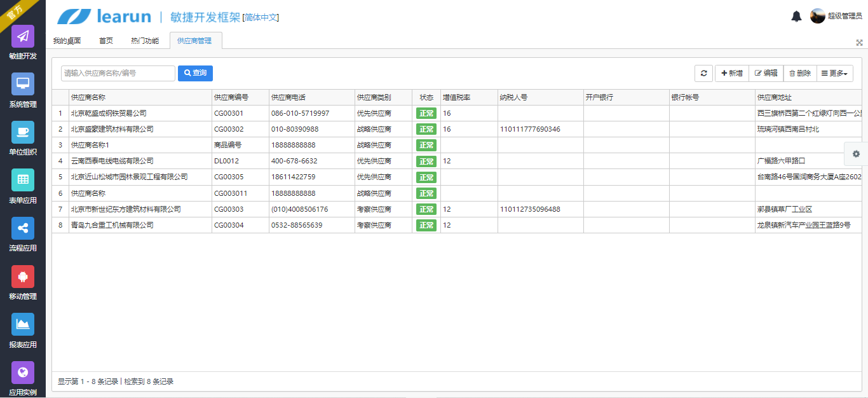Click the 查询 search button
The image size is (868, 398).
195,73
